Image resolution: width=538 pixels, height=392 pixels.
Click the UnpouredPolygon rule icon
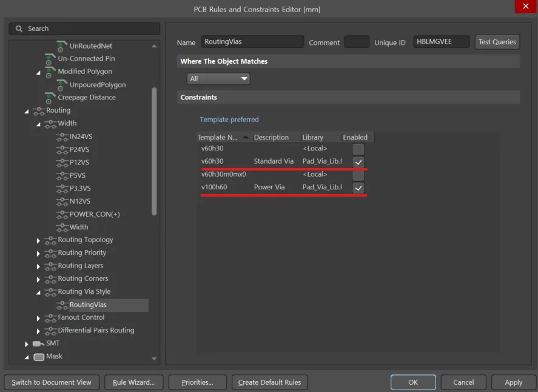[62, 85]
